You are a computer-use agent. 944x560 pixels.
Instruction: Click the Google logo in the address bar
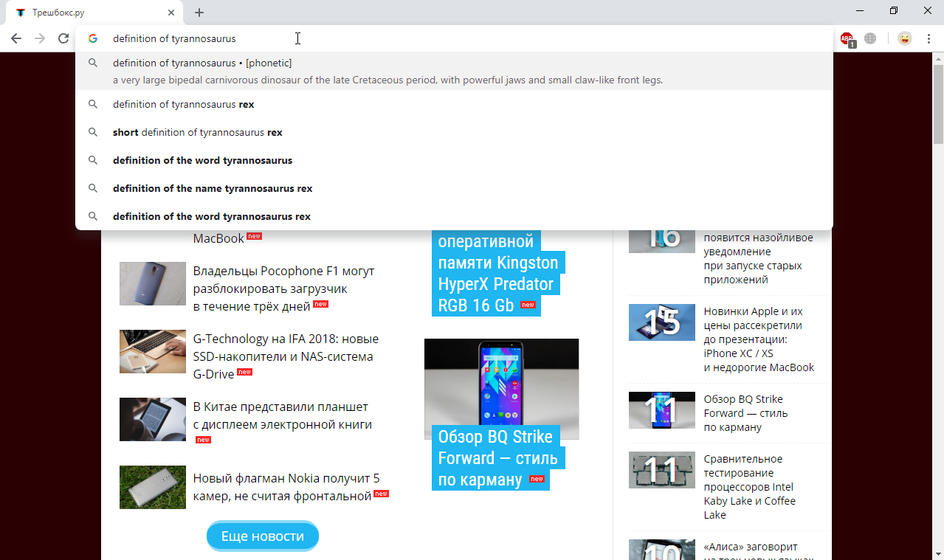tap(93, 38)
